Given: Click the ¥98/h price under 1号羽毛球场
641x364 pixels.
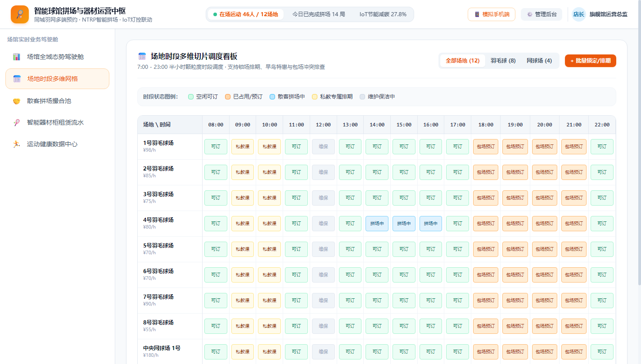Looking at the screenshot, I should click(149, 150).
